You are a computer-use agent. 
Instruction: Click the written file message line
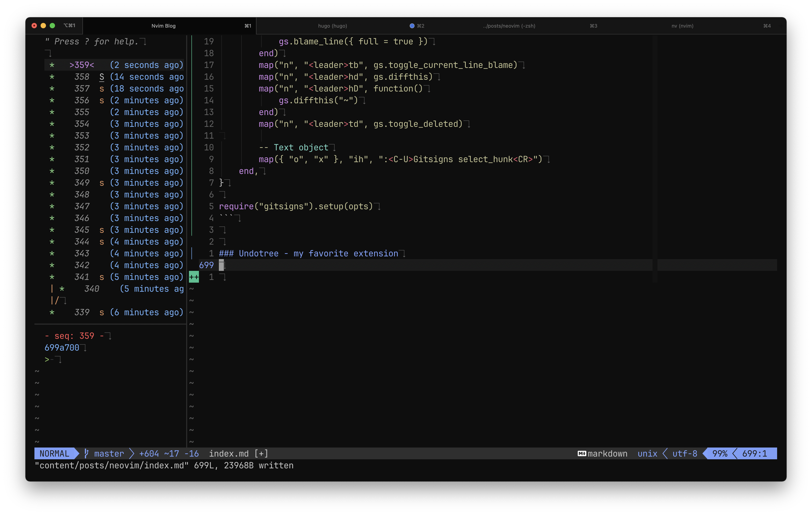pyautogui.click(x=164, y=465)
